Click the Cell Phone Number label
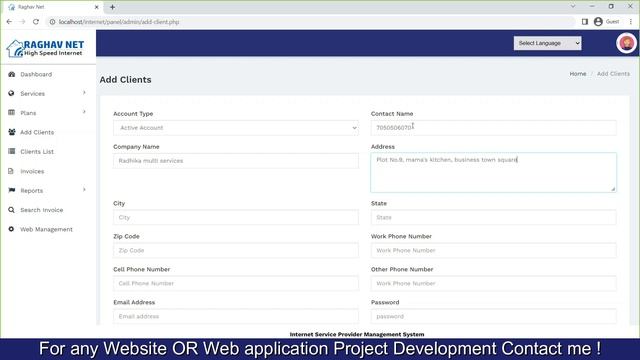 click(x=142, y=269)
